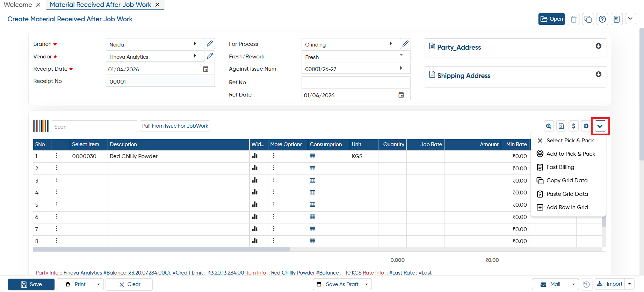The width and height of the screenshot is (644, 292).
Task: Click the dollar sign rate icon
Action: pos(574,126)
